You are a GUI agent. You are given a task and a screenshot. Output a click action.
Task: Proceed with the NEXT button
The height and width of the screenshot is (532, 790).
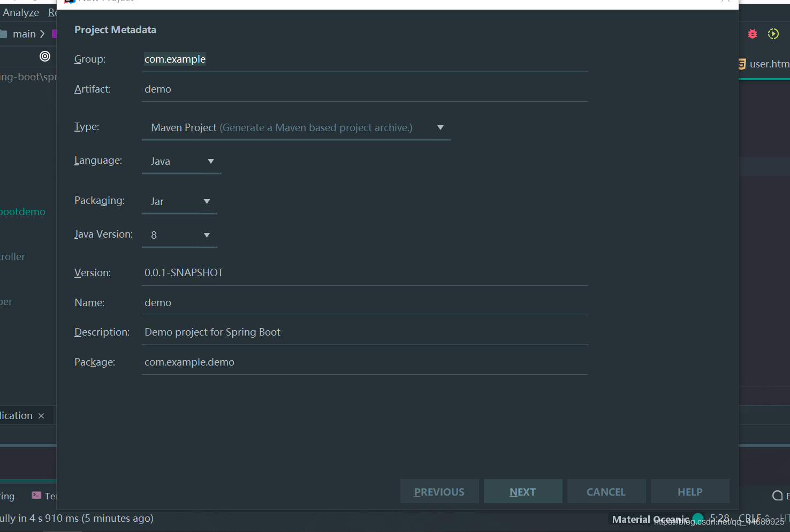click(523, 491)
